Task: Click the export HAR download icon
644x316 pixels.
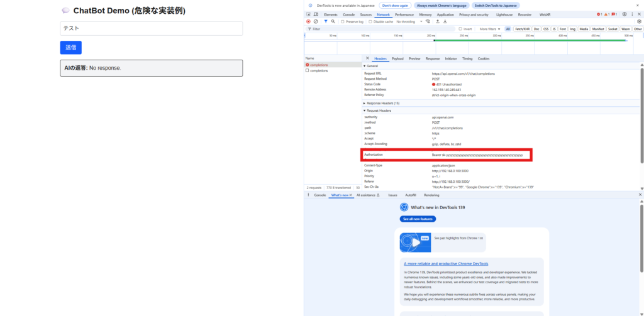Action: tap(445, 21)
